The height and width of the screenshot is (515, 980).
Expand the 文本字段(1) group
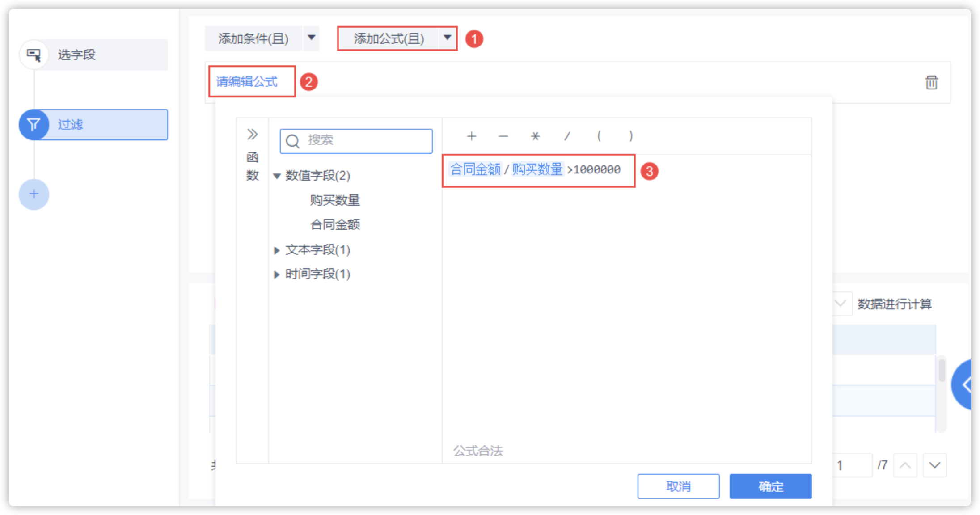click(x=277, y=250)
